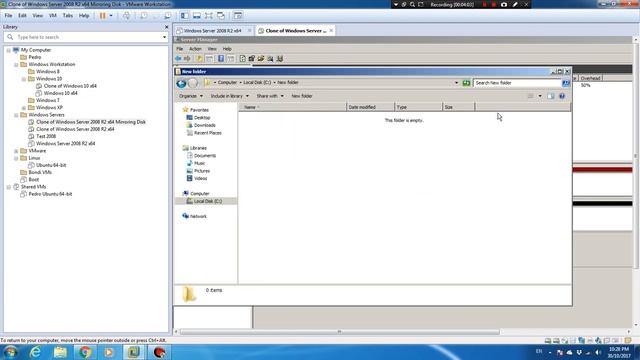Pause the virtual machine with the toolbar button
Image resolution: width=640 pixels, height=360 pixels.
[x=102, y=16]
